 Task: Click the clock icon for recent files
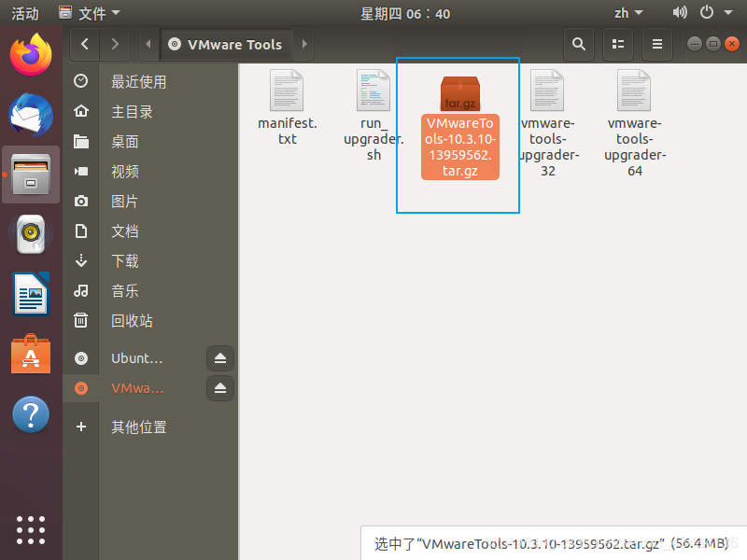coord(81,81)
